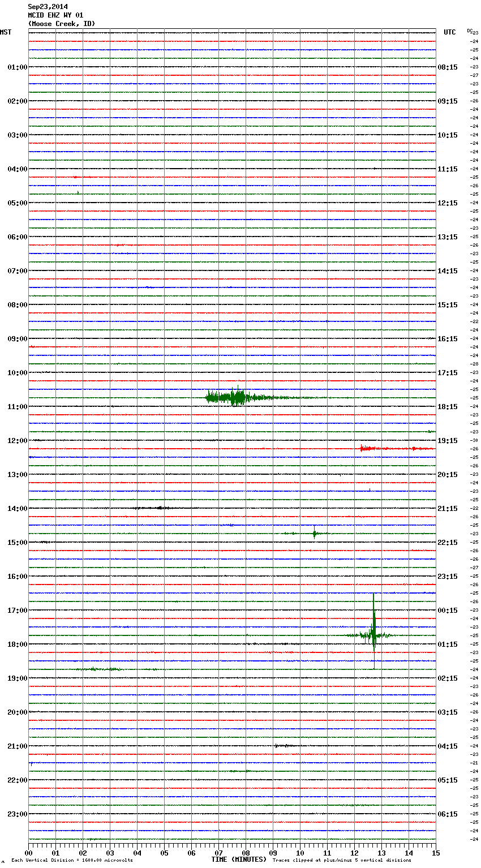Click the 08:15 UTC time label
The width and height of the screenshot is (481, 868).
[448, 67]
